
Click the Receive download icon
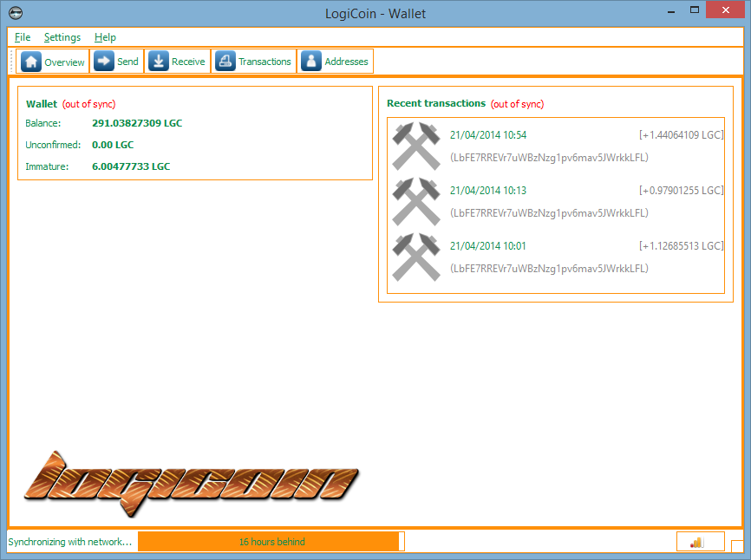[159, 62]
